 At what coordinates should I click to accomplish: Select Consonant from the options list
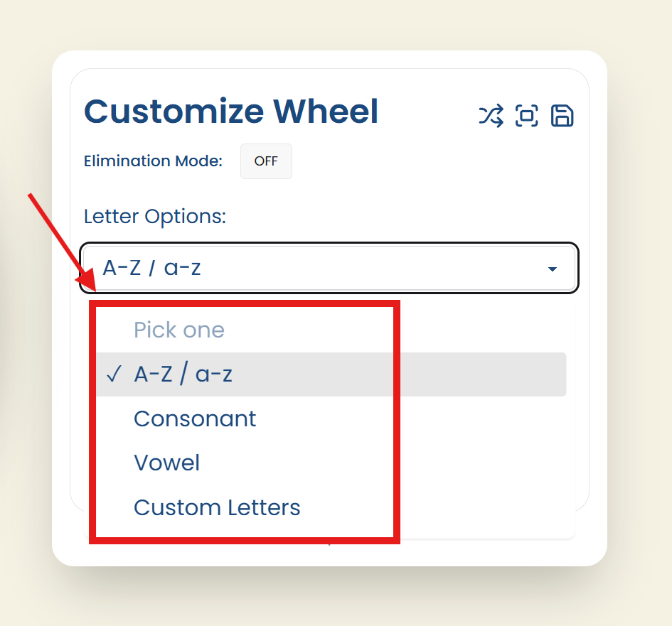[194, 419]
